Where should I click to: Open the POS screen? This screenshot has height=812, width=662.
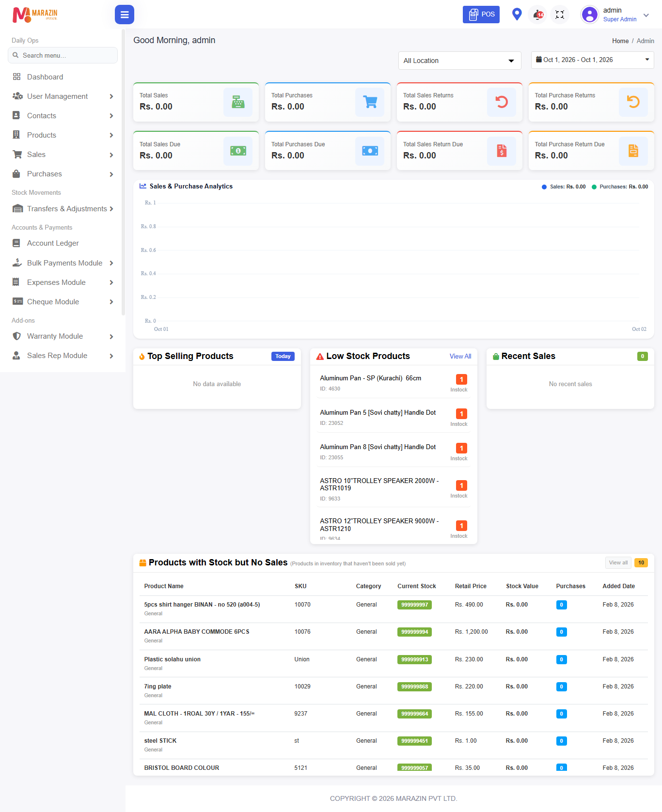tap(481, 15)
